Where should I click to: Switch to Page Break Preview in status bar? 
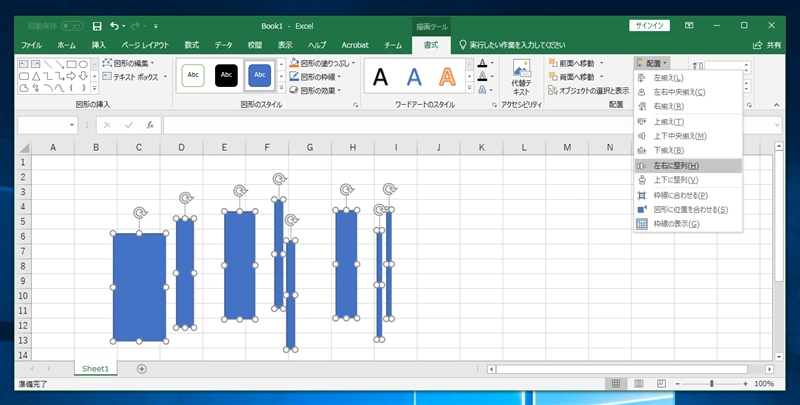(x=661, y=384)
